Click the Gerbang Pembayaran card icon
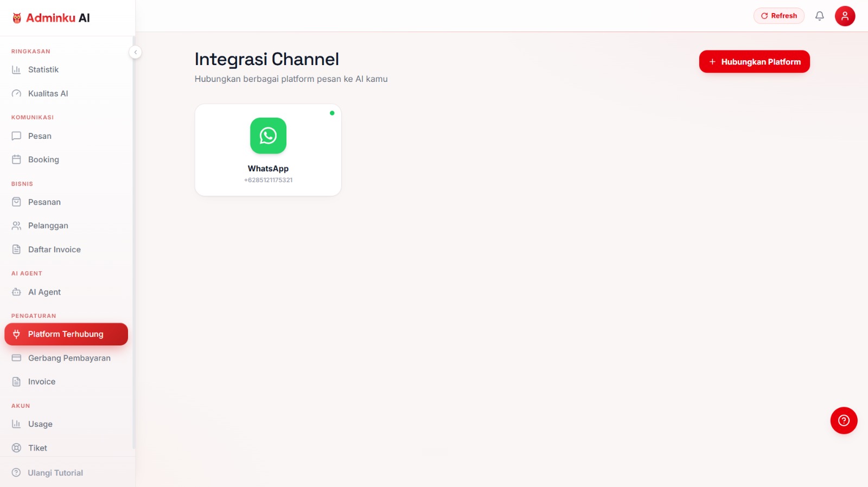This screenshot has width=868, height=487. tap(16, 358)
